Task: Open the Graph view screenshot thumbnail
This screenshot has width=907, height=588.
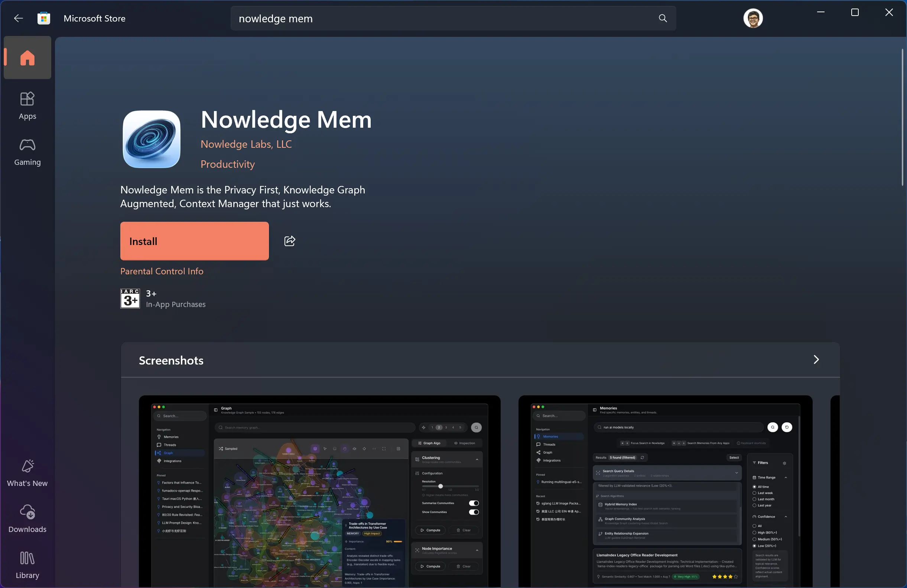Action: [x=319, y=491]
